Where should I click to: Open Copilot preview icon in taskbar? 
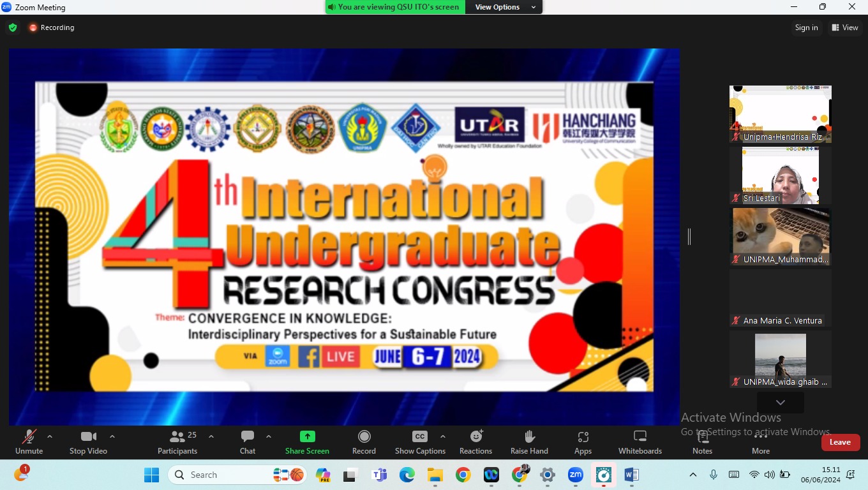point(323,475)
